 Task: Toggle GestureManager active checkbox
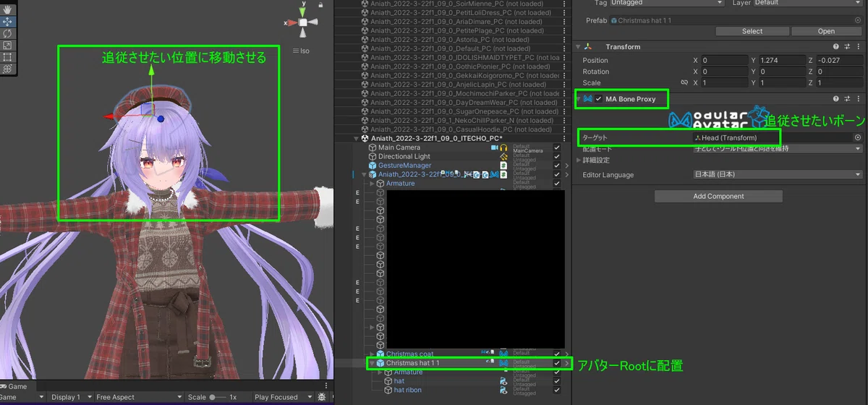(x=556, y=166)
